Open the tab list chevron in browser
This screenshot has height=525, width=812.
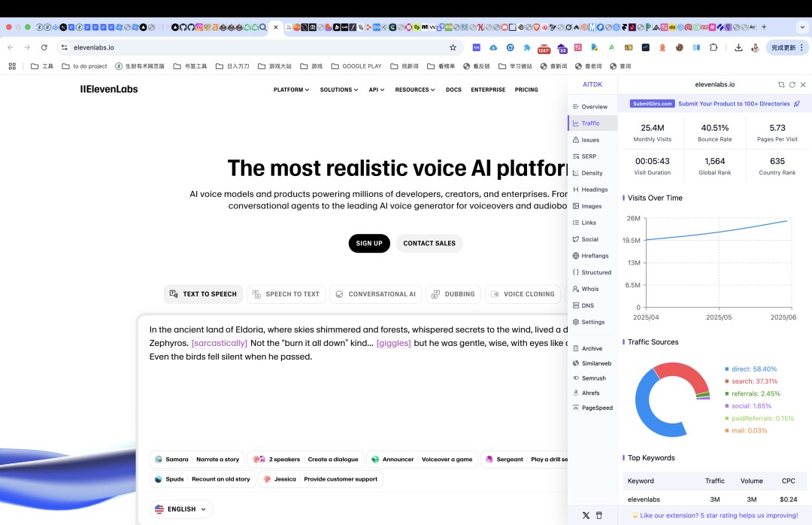tap(802, 28)
